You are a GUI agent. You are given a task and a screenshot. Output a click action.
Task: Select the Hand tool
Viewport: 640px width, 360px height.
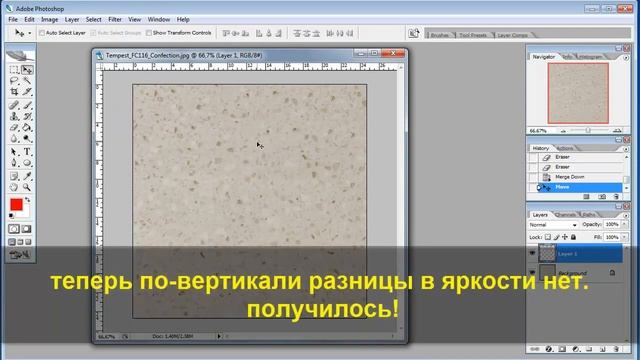(x=14, y=187)
